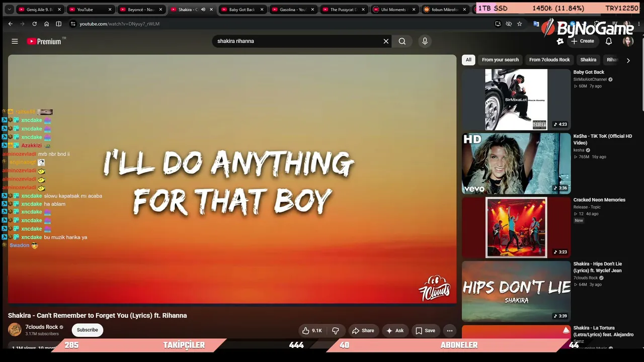
Task: Open the Hips Don't Lie thumbnail
Action: click(x=516, y=291)
